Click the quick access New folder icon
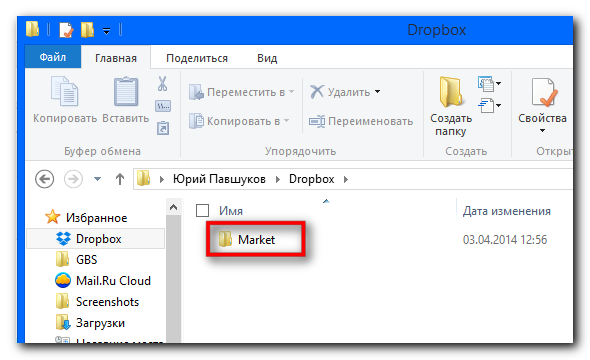This screenshot has width=590, height=360. [87, 30]
